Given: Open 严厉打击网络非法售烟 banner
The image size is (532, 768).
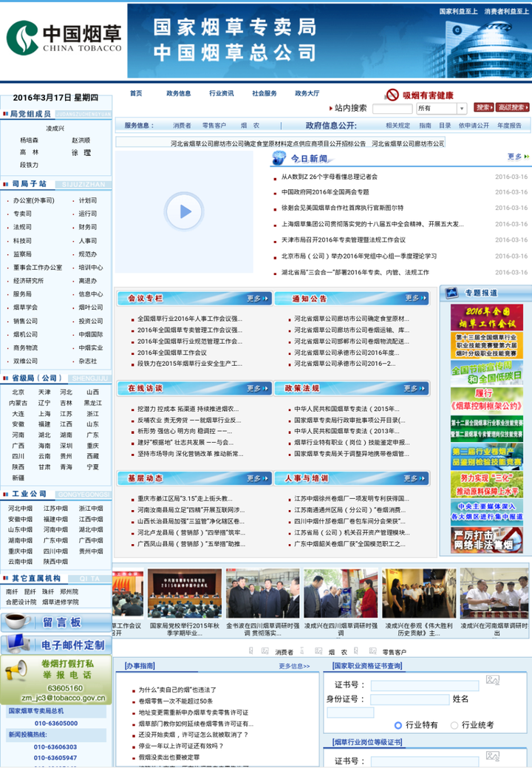Looking at the screenshot, I should 486,540.
